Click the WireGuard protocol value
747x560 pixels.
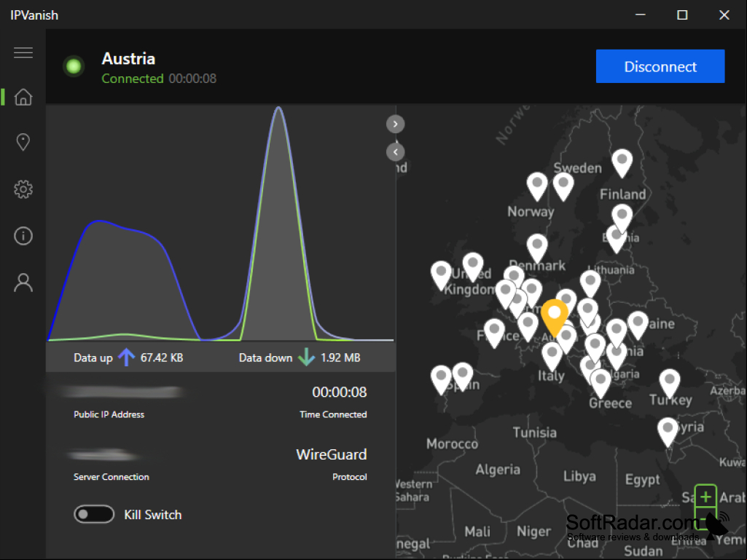[331, 454]
